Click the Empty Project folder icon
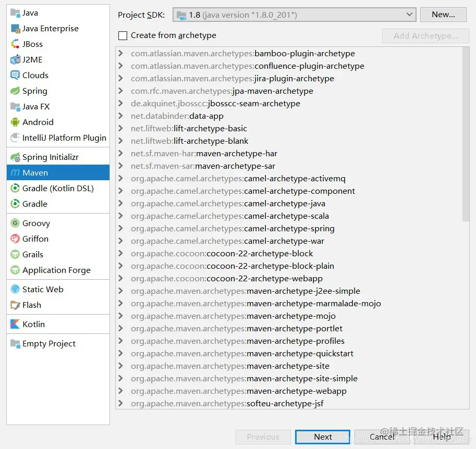 click(15, 343)
